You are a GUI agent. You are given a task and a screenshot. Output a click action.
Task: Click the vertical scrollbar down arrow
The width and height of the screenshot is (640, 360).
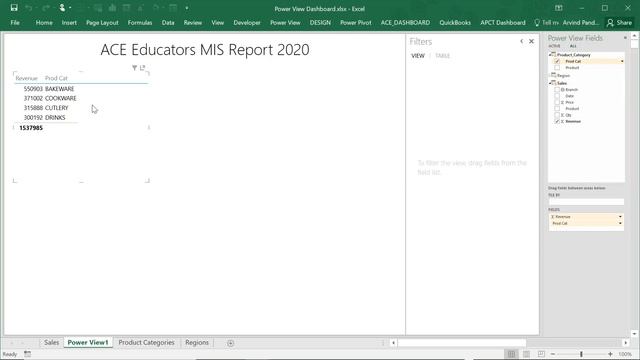tap(634, 333)
